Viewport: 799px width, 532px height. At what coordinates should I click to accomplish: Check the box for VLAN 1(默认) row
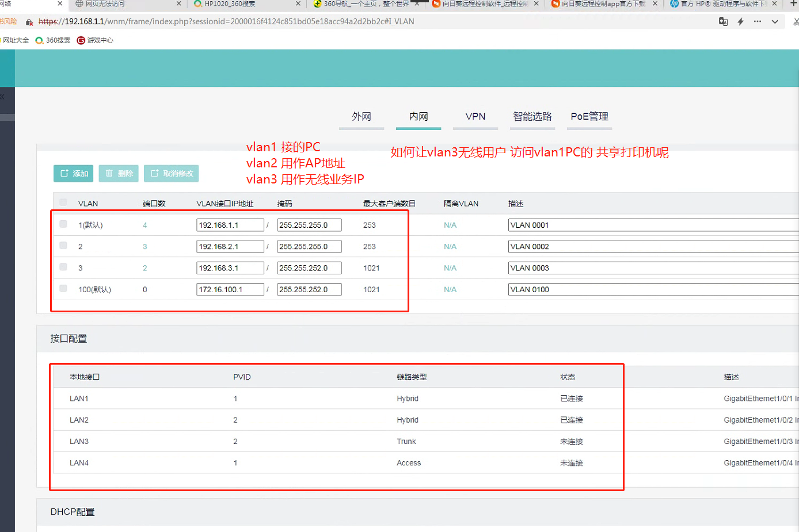[x=63, y=224]
